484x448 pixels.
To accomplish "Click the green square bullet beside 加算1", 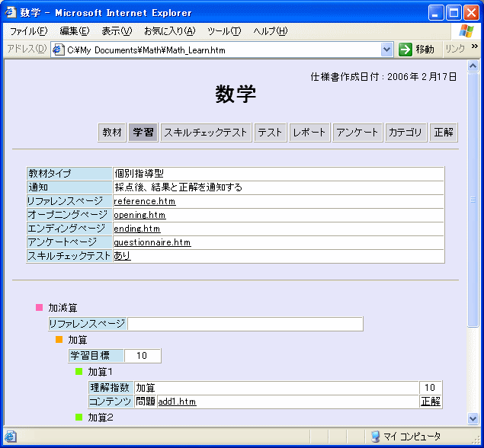I will point(79,372).
